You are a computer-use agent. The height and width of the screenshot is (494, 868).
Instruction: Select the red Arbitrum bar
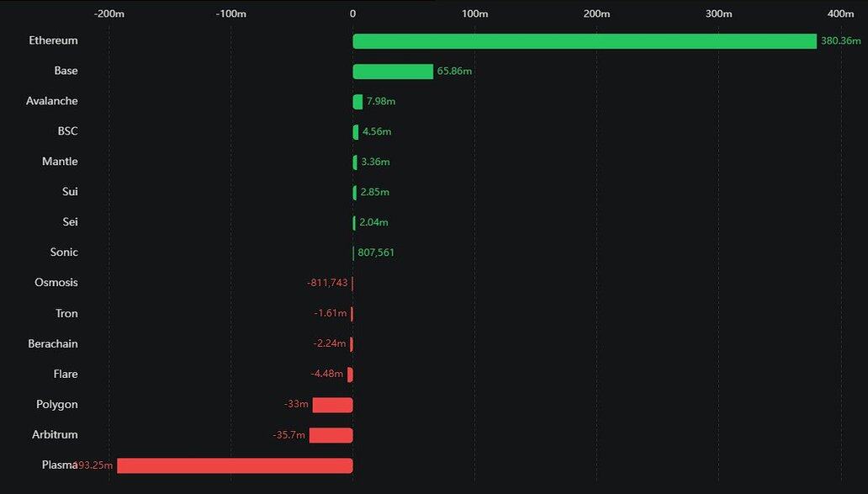(x=331, y=435)
